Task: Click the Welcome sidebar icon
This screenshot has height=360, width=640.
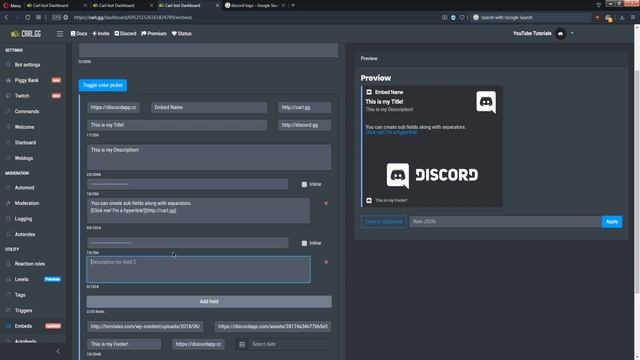Action: (8, 127)
